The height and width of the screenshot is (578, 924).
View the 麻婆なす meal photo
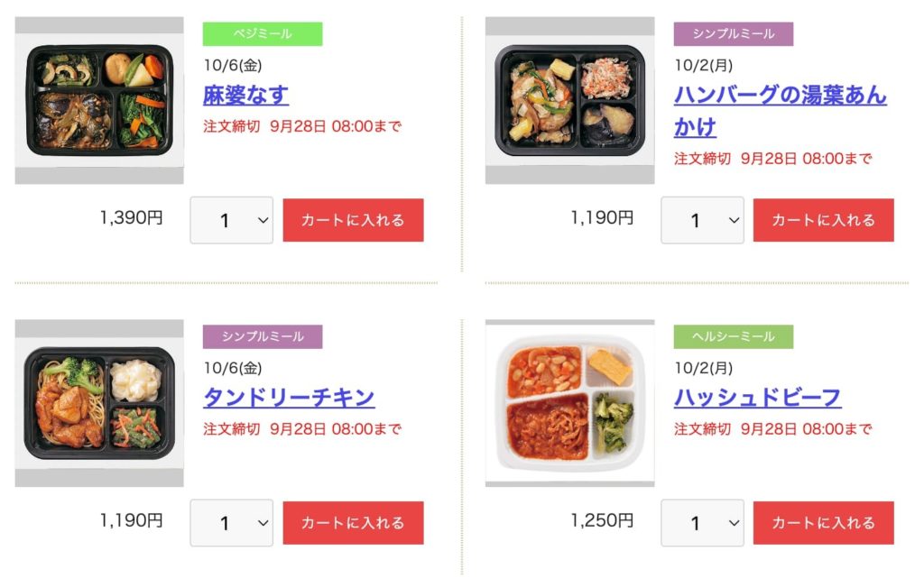tap(98, 99)
